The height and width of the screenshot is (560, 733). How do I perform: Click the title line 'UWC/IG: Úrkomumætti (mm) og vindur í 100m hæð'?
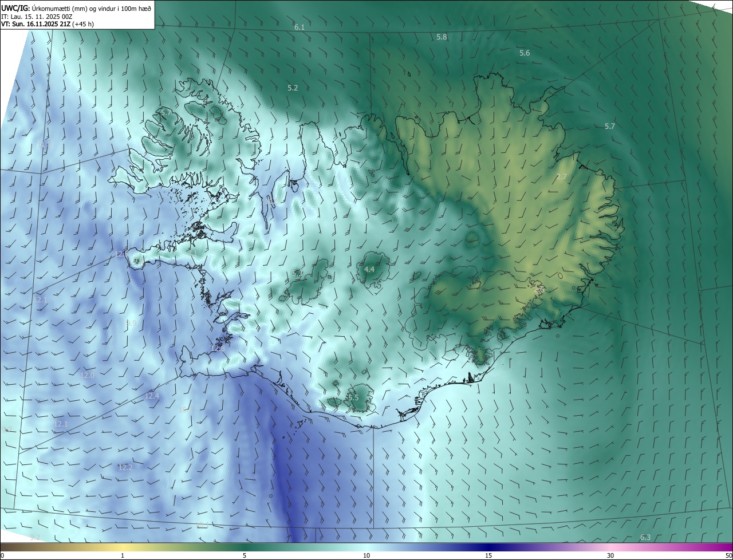[76, 8]
